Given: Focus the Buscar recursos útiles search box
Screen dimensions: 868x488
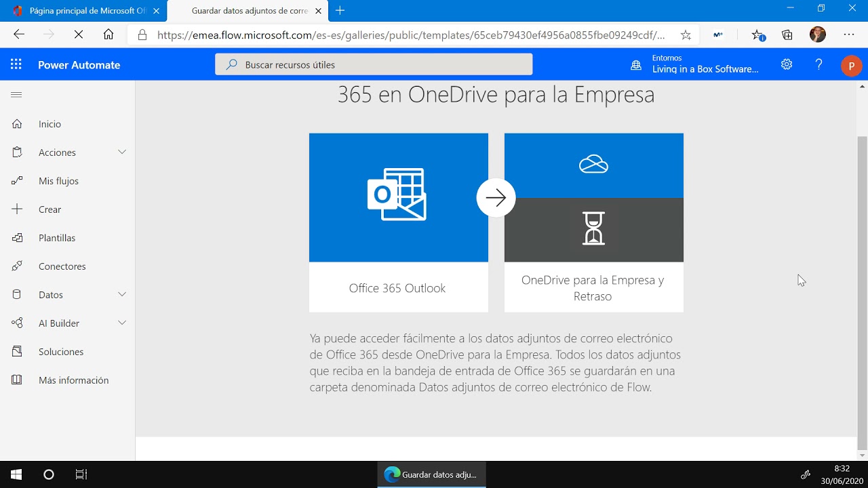Looking at the screenshot, I should pos(374,64).
